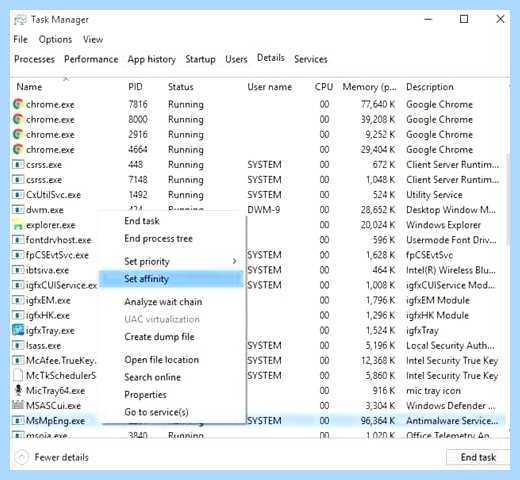Open the View menu

(x=93, y=39)
